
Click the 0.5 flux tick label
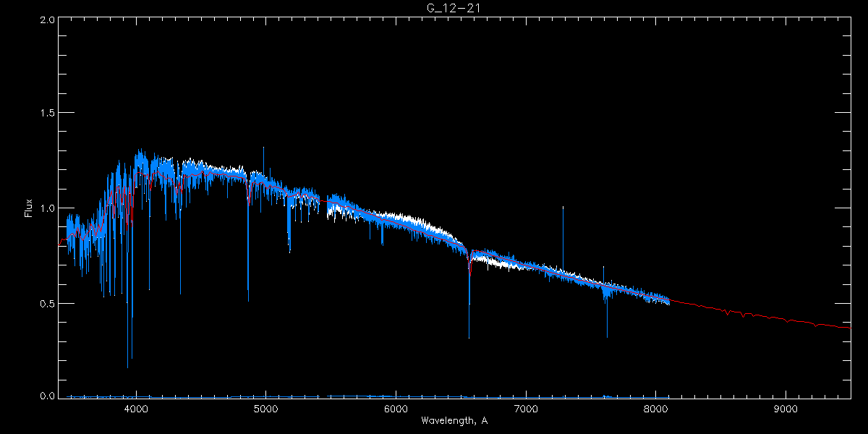(47, 302)
